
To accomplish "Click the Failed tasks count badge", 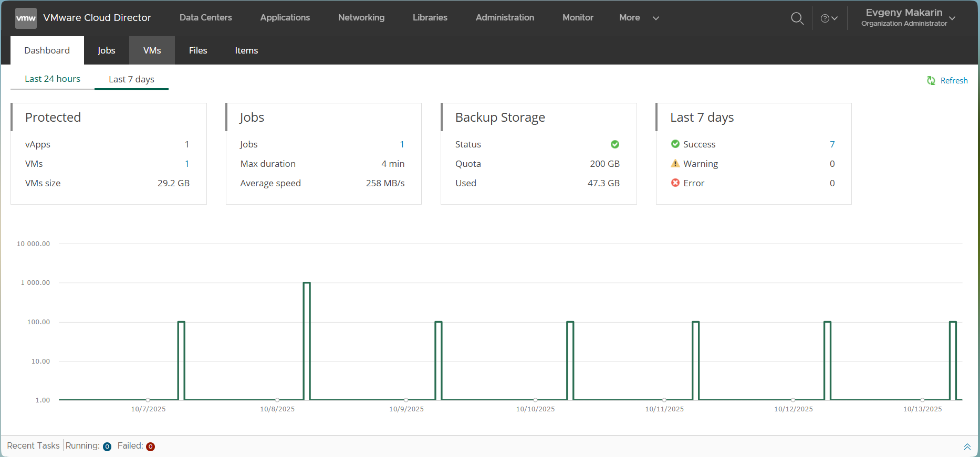I will [150, 447].
